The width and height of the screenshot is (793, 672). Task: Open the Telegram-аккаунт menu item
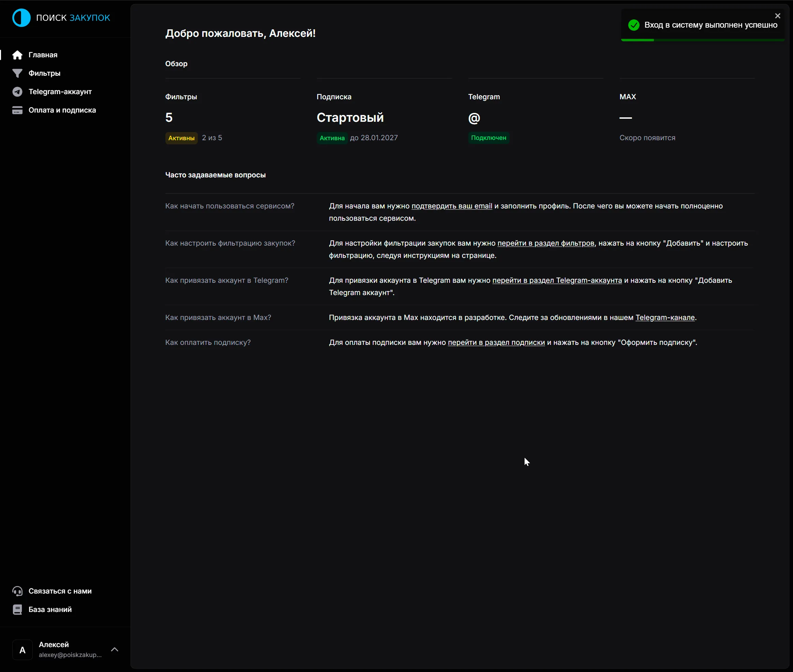click(x=60, y=92)
